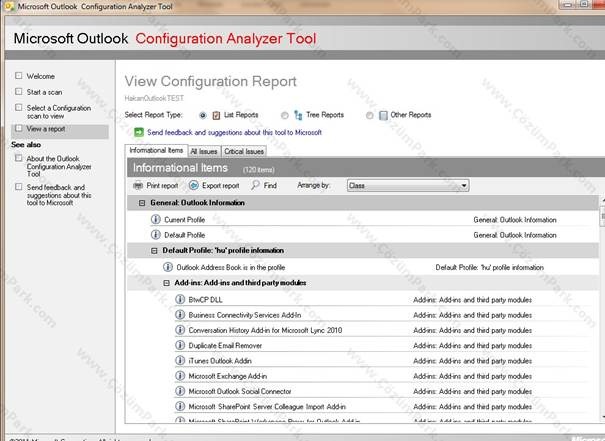Toggle About the Outlook Configuration Analyzer checkbox

click(19, 158)
